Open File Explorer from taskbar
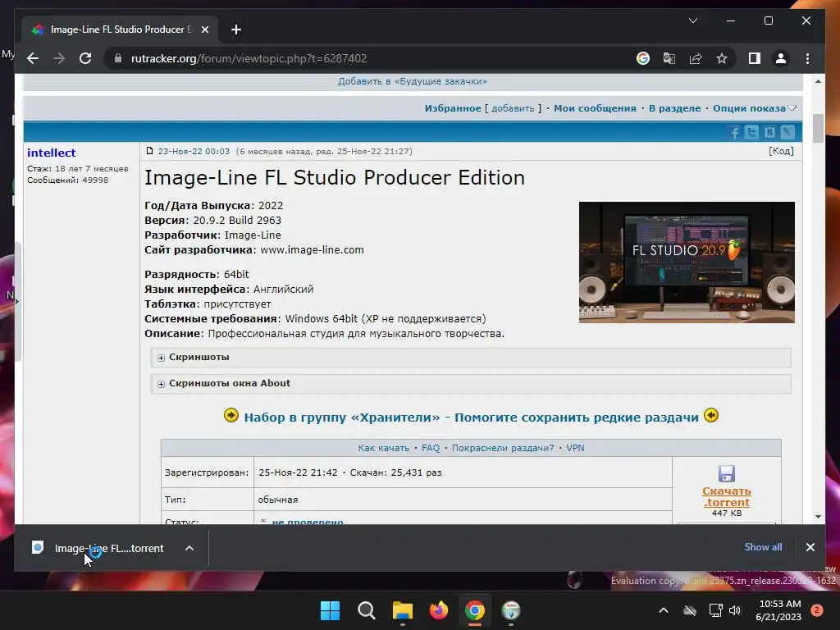 click(x=402, y=610)
